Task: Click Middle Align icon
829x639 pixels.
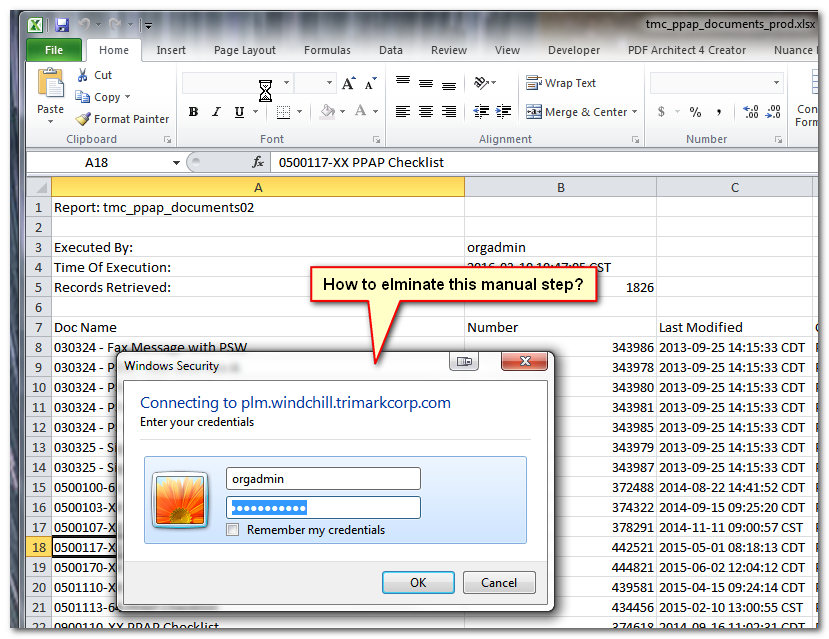Action: coord(426,83)
